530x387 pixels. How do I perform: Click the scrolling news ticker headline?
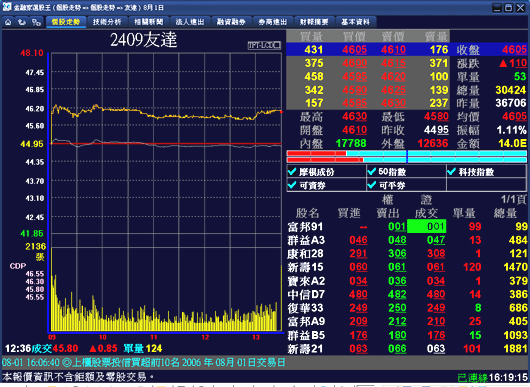pos(143,363)
